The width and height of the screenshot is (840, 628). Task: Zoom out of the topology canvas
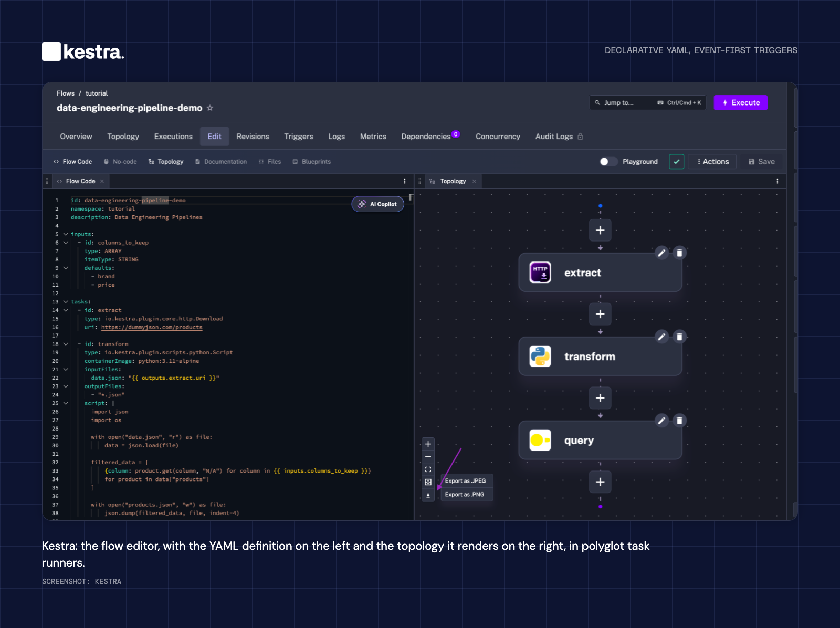click(428, 457)
